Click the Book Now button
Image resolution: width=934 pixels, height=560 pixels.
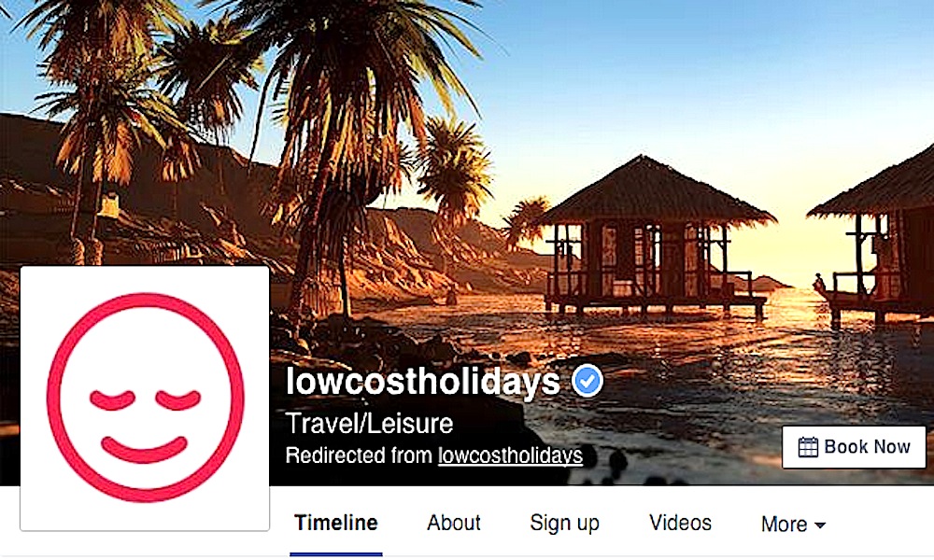tap(854, 447)
